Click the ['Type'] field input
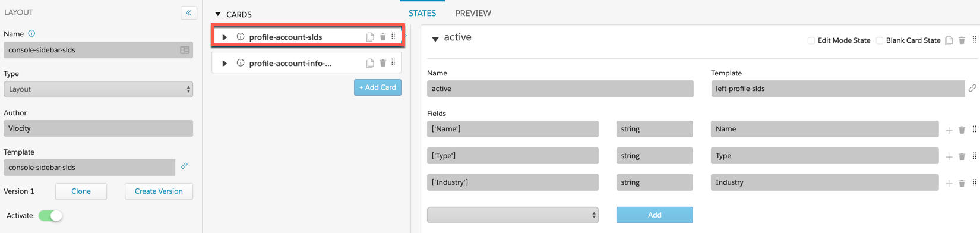This screenshot has height=233, width=980. pos(513,156)
